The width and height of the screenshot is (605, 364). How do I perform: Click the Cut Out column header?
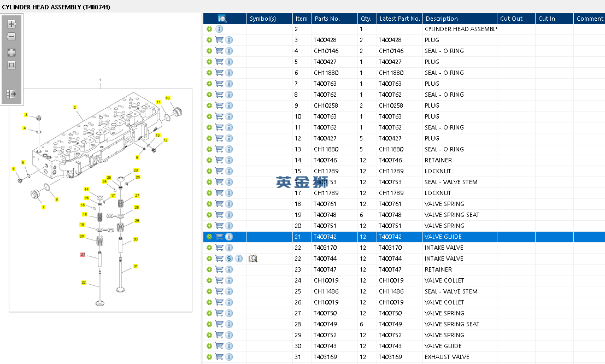click(x=516, y=19)
